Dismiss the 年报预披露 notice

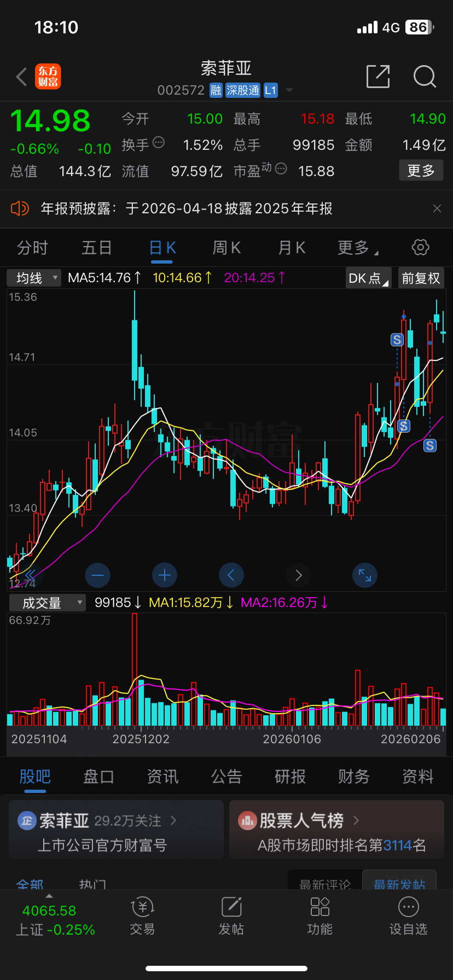point(437,208)
